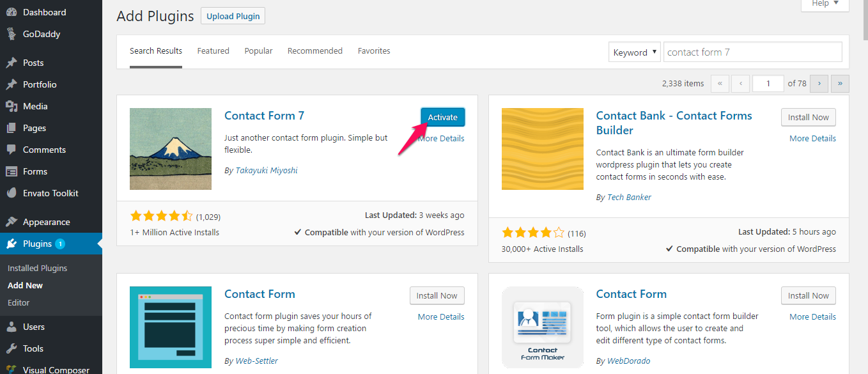Click '30,000+ Active Installs' text

point(543,249)
